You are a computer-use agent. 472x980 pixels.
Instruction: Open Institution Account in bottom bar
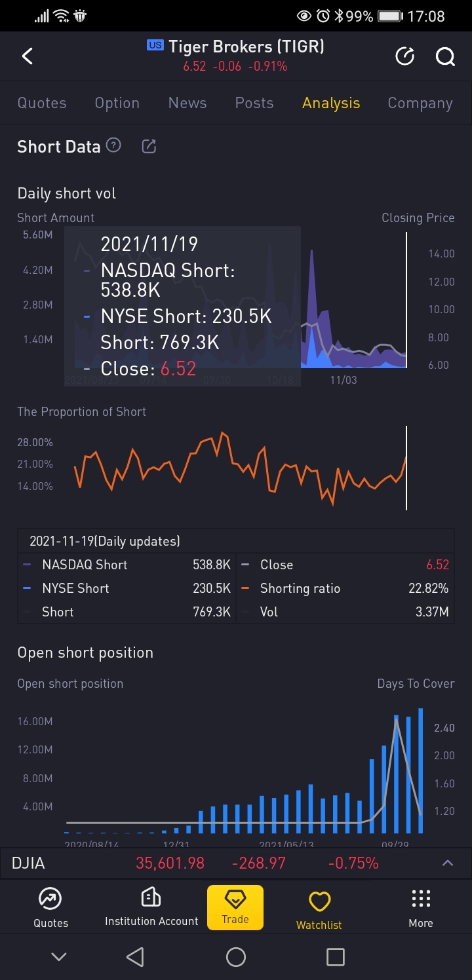point(151,908)
